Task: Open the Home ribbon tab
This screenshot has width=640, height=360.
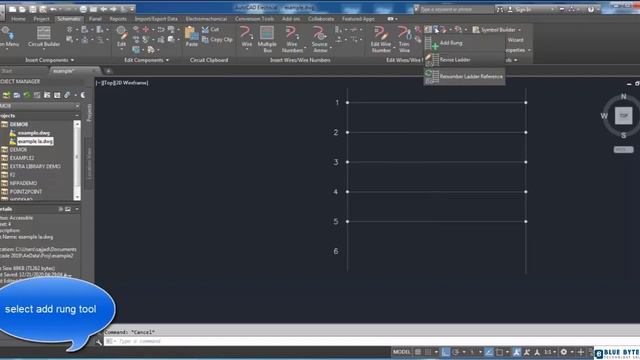Action: click(18, 19)
